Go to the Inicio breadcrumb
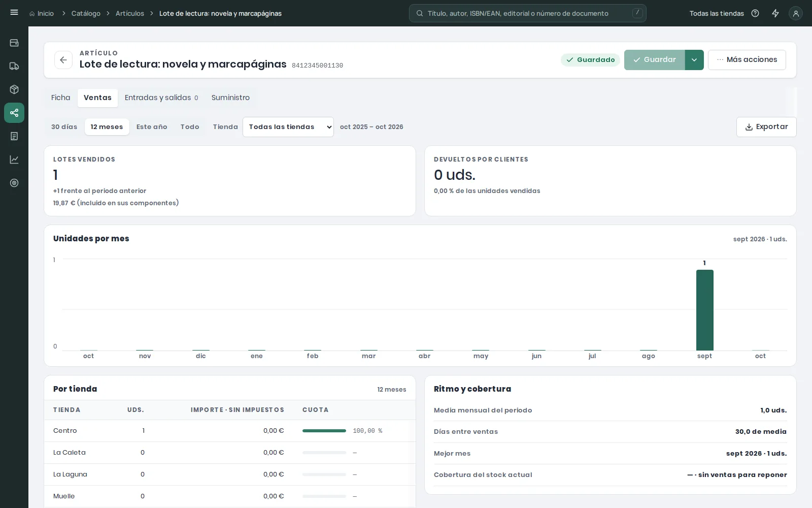 (x=42, y=13)
